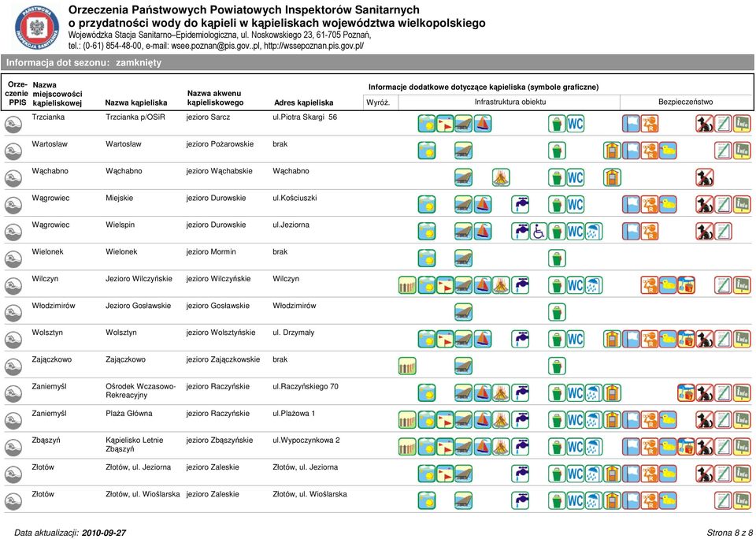Viewport: 756px width, 539px height.
Task: Click the 'jezioro Pożarowskie' cell
Action: click(x=220, y=144)
